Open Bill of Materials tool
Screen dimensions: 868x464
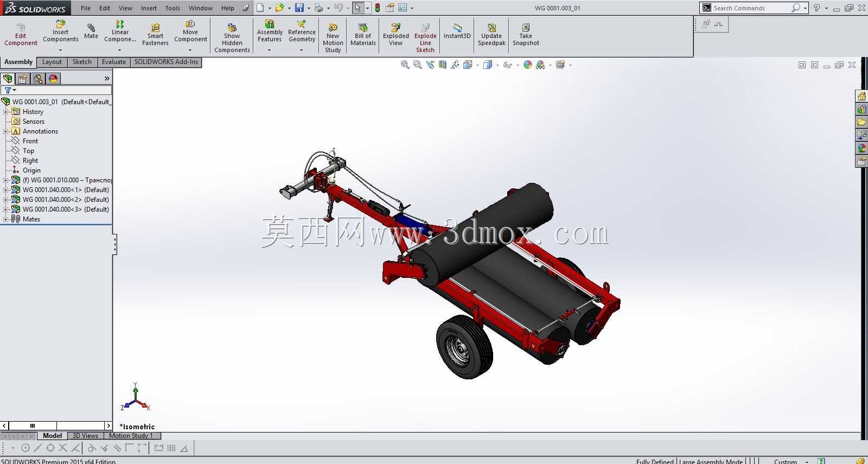click(363, 35)
